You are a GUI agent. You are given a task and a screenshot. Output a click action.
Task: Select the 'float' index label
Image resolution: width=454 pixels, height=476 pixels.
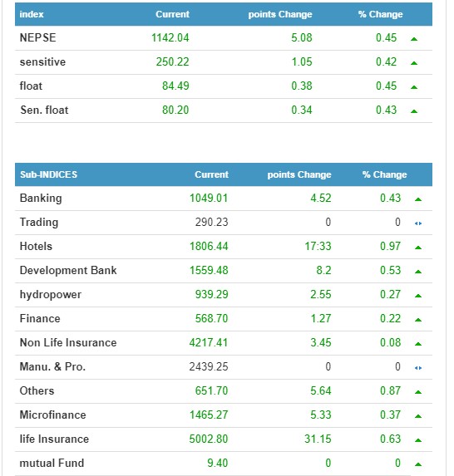31,86
